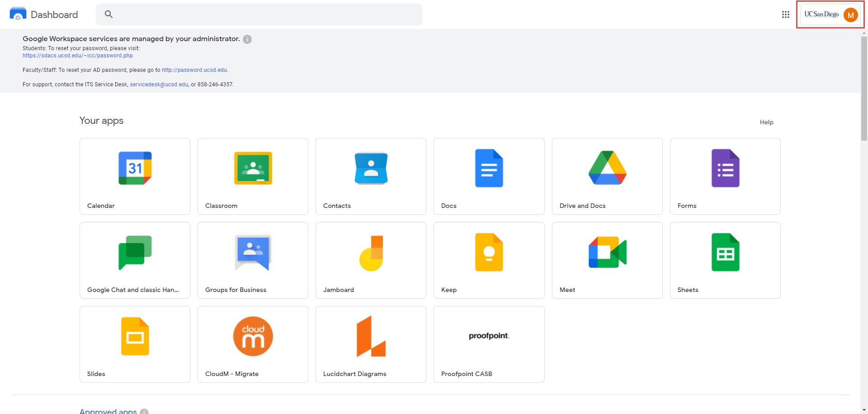
Task: Launch the CloudM - Migrate icon
Action: pyautogui.click(x=253, y=336)
